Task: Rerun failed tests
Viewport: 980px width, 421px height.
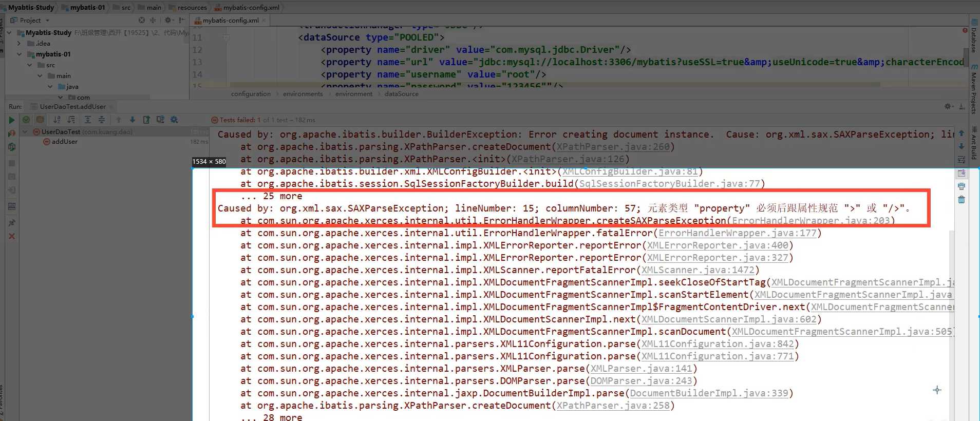Action: pos(11,133)
